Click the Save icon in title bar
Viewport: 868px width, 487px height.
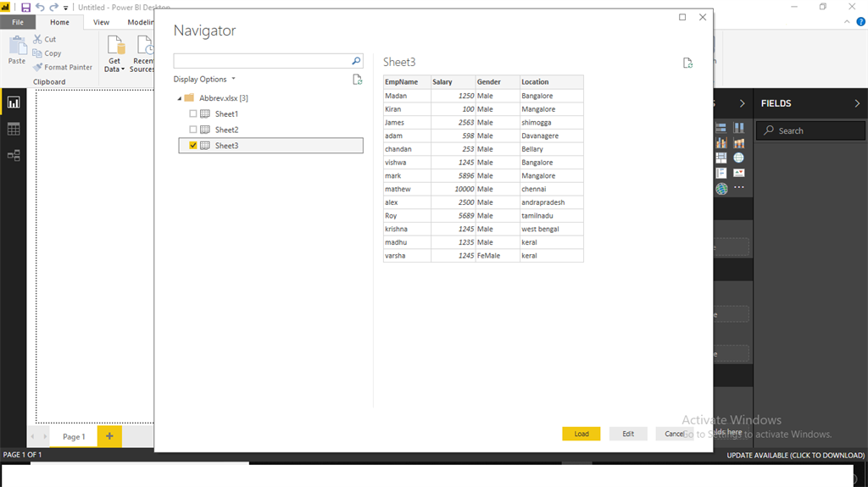[x=25, y=7]
